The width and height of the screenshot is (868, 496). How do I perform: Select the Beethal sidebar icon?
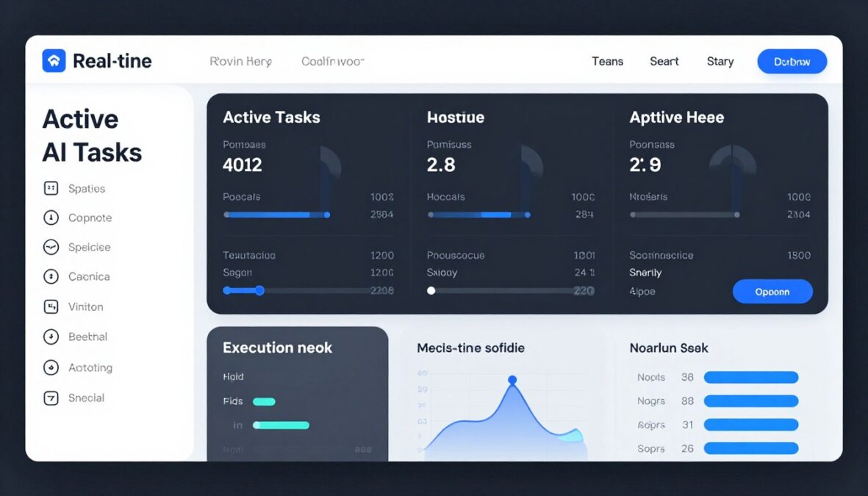click(51, 336)
